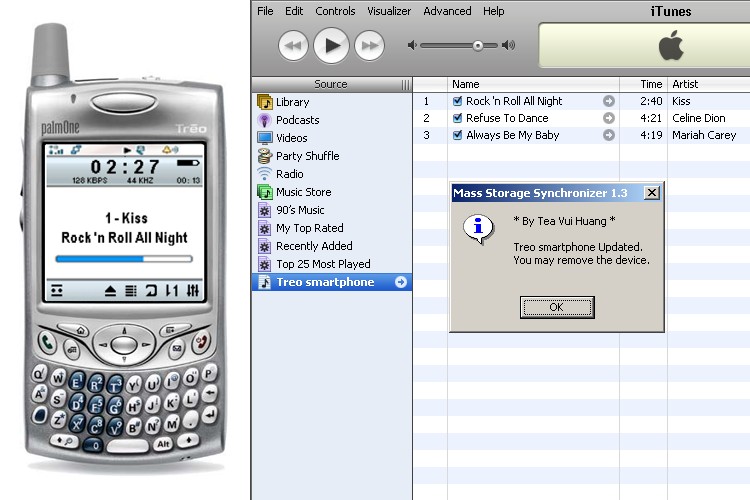Image resolution: width=750 pixels, height=500 pixels.
Task: Close the Mass Storage Synchronizer dialog
Action: [651, 193]
